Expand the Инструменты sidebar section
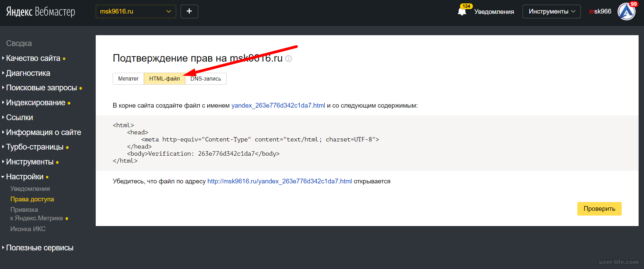 [30, 162]
